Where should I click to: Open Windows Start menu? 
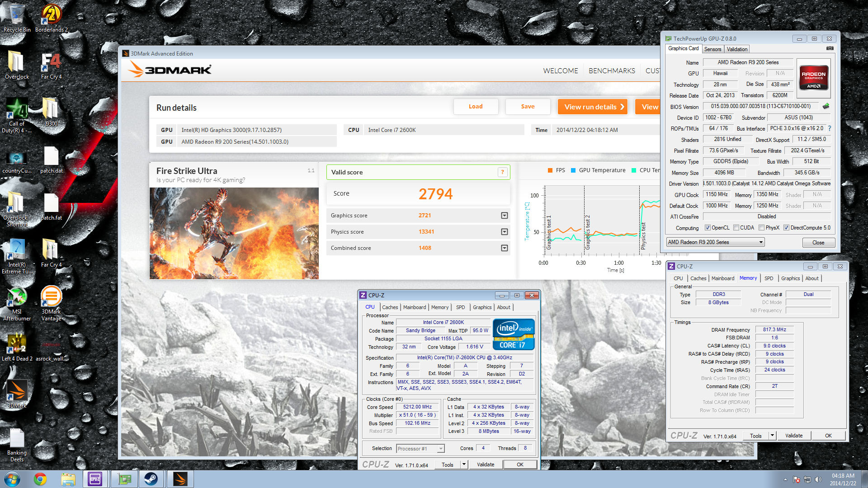(12, 479)
